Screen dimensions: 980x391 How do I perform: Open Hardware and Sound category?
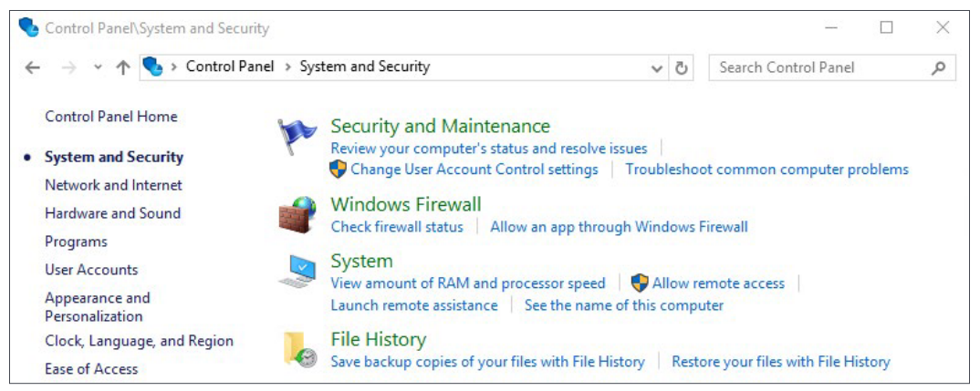pyautogui.click(x=112, y=213)
